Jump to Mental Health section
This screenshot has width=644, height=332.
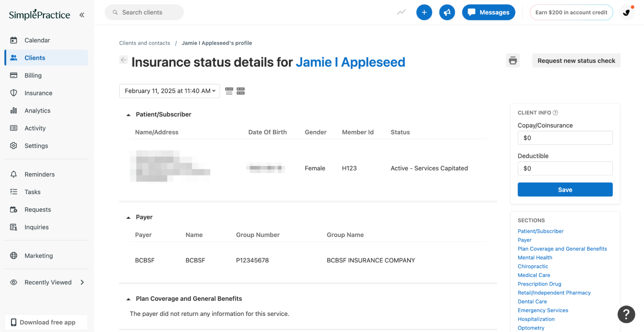[x=535, y=258]
